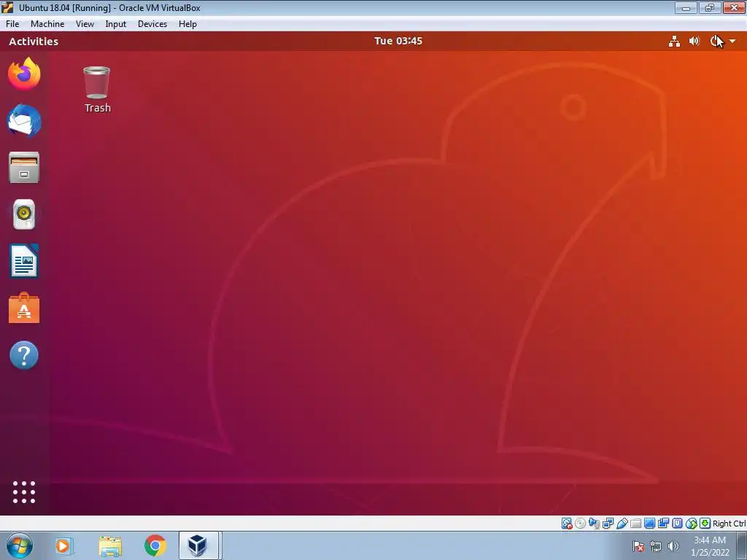Viewport: 747px width, 560px height.
Task: Click Windows network tray icon
Action: 656,546
